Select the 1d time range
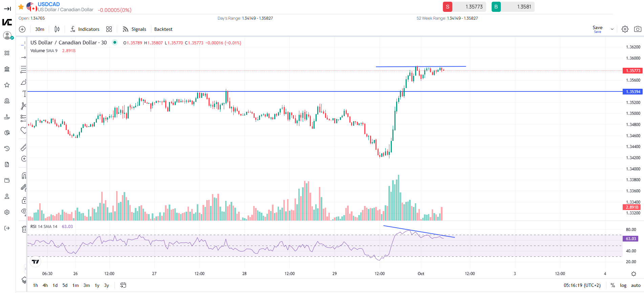Image resolution: width=644 pixels, height=293 pixels. 55,285
